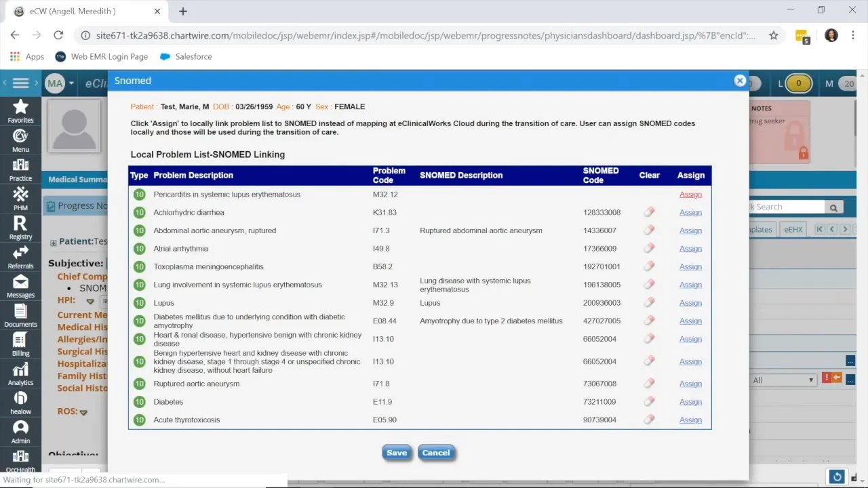Click the browser address bar
868x488 pixels.
tap(425, 35)
